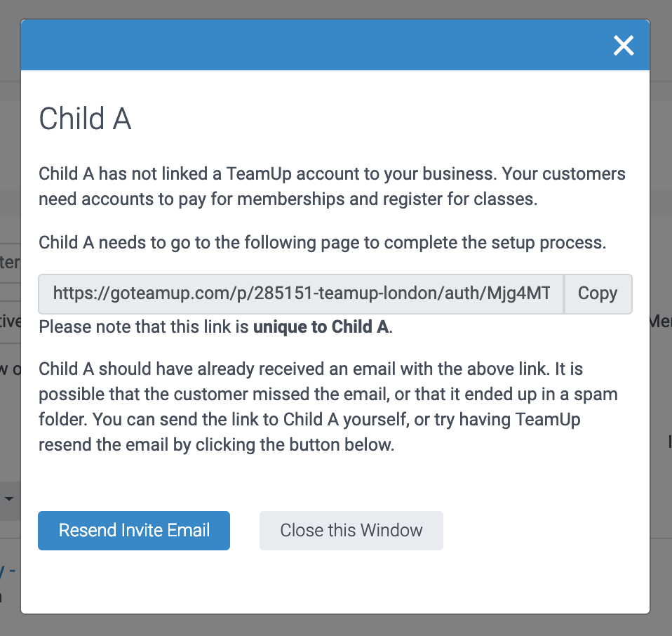Click the 'needs to go to the following page' line
The image size is (672, 636).
322,243
